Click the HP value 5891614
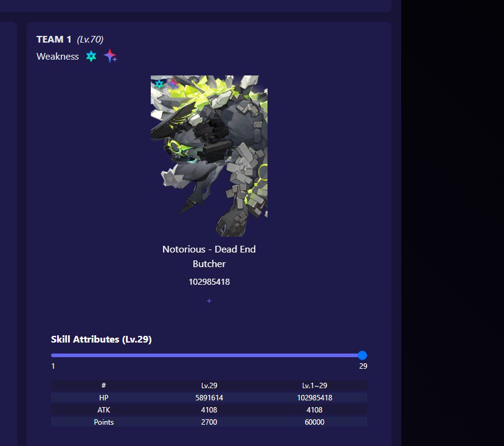This screenshot has height=446, width=504. (x=209, y=398)
